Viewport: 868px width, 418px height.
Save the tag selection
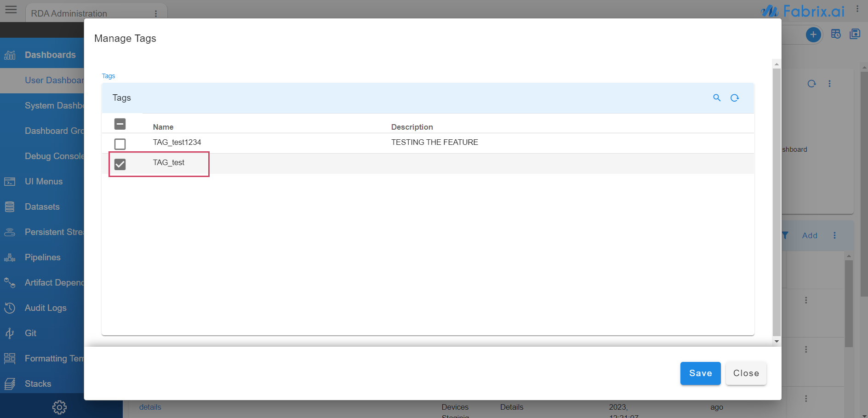[x=700, y=373]
